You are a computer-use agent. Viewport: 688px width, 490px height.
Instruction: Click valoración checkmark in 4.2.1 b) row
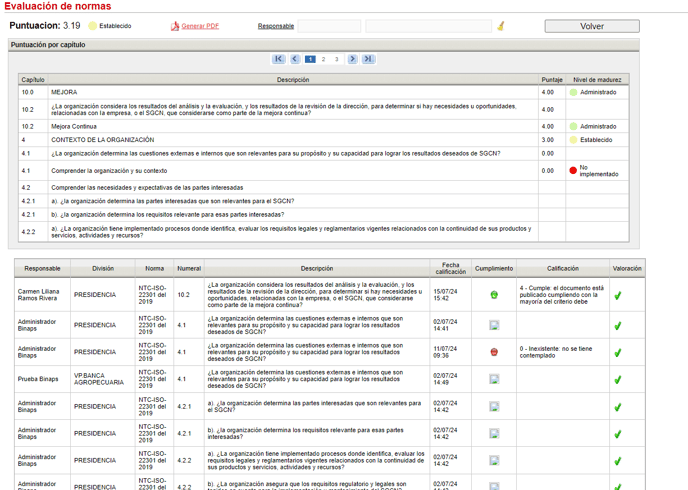[618, 434]
